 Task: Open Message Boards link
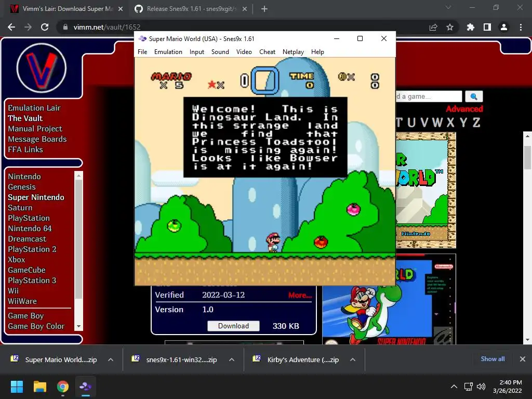[x=37, y=139]
